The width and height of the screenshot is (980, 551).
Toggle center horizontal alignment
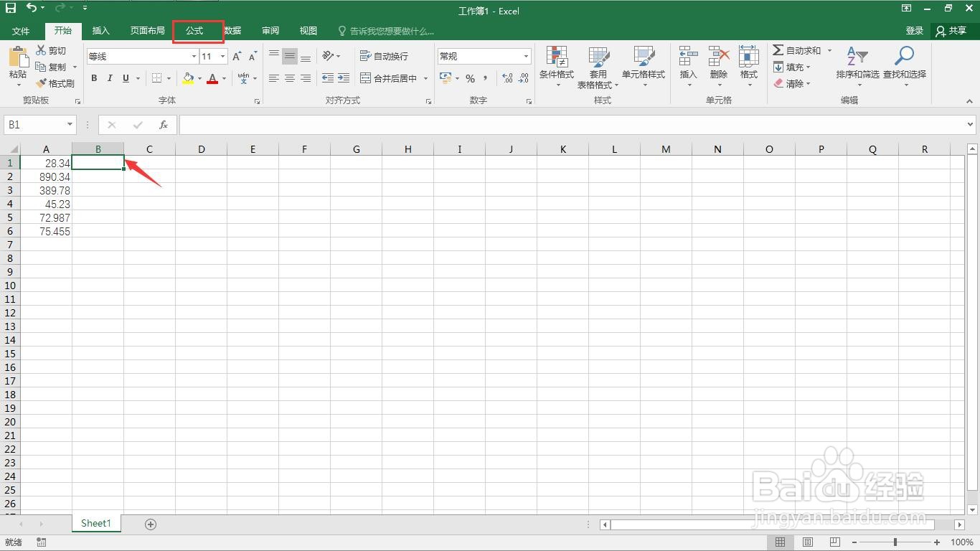[290, 78]
